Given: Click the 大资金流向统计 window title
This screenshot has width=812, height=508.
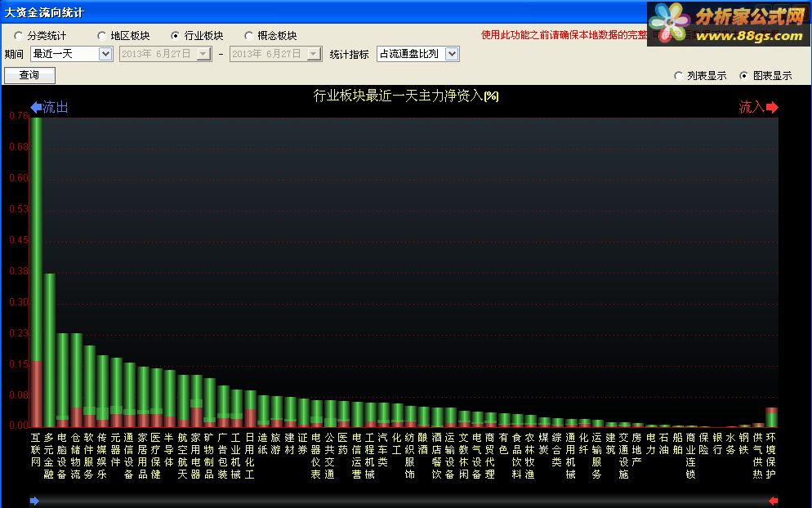Looking at the screenshot, I should pos(44,12).
